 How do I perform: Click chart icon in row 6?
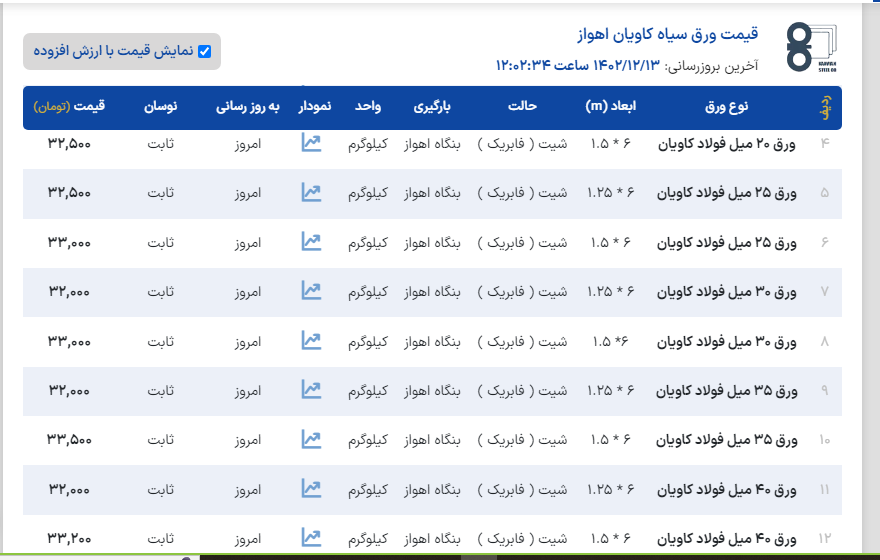310,242
